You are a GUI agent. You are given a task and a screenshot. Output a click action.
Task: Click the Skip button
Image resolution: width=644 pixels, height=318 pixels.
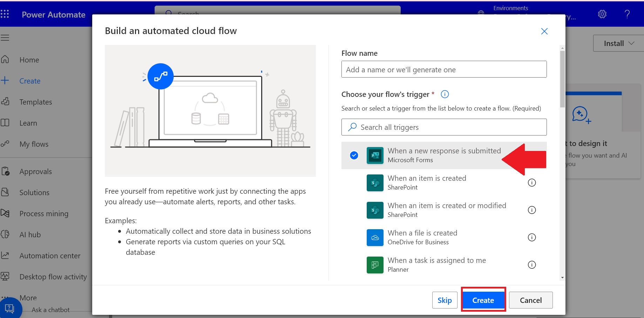(x=445, y=300)
